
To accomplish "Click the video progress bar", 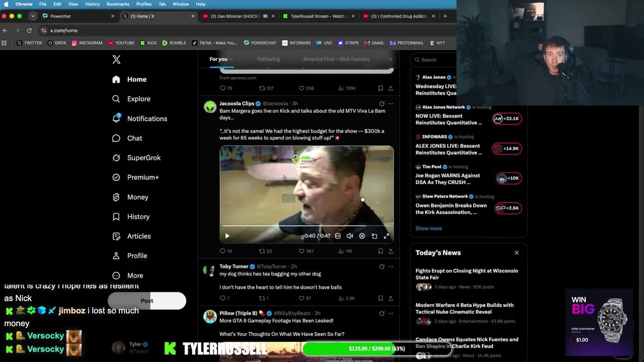I will [x=306, y=226].
